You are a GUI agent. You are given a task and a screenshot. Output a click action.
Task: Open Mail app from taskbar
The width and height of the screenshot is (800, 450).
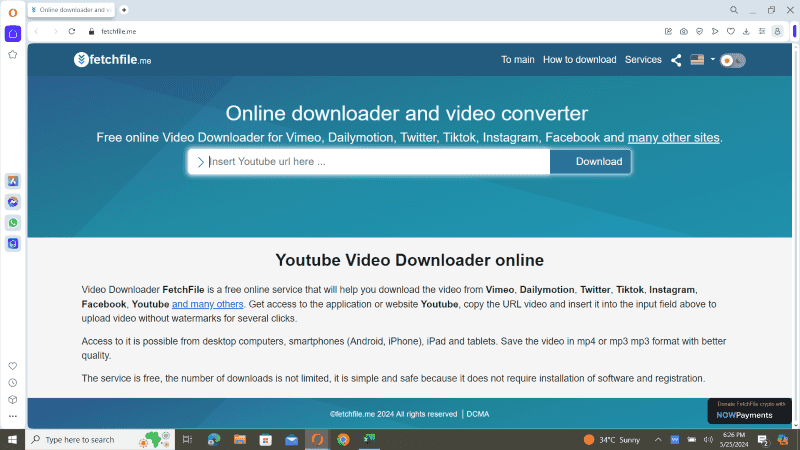pos(291,439)
